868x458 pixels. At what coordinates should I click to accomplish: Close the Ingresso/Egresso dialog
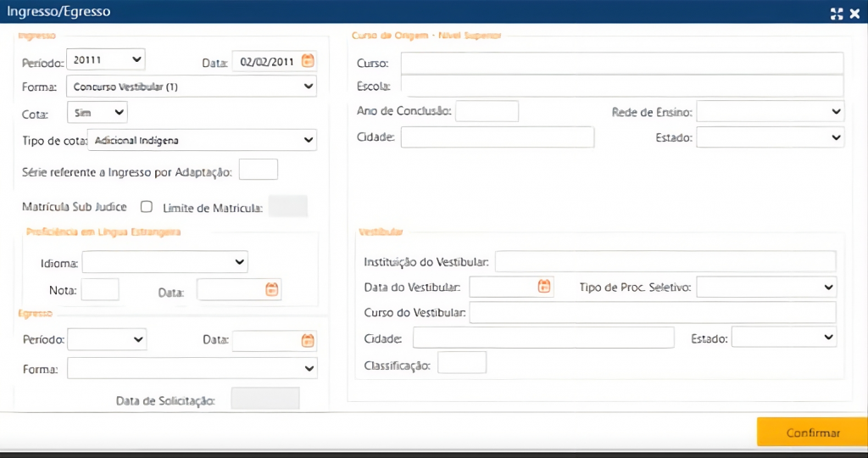tap(856, 13)
